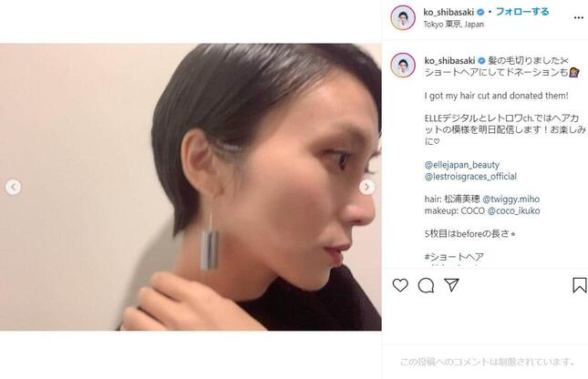Image resolution: width=588 pixels, height=379 pixels.
Task: Open the avatar beside the caption
Action: click(x=403, y=66)
